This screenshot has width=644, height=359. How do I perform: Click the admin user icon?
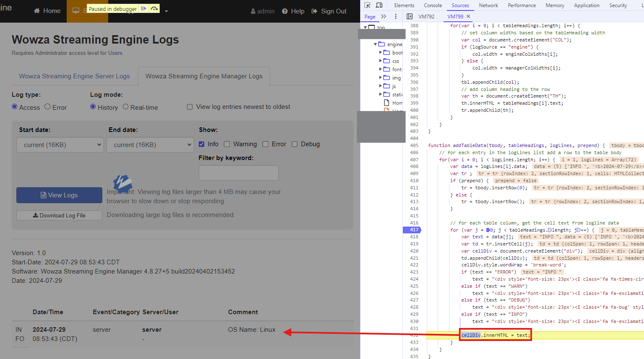(253, 11)
